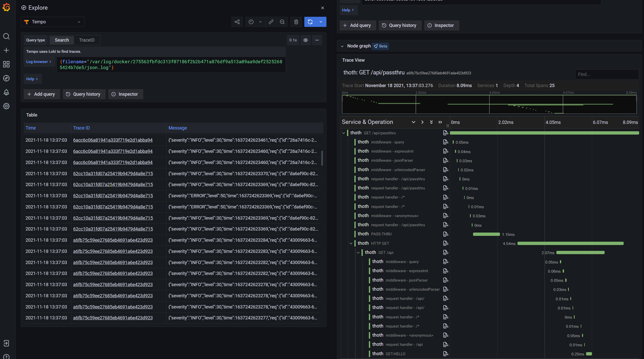Expand Help in the left query editor
Screen dimensions: 644x359
point(32,79)
